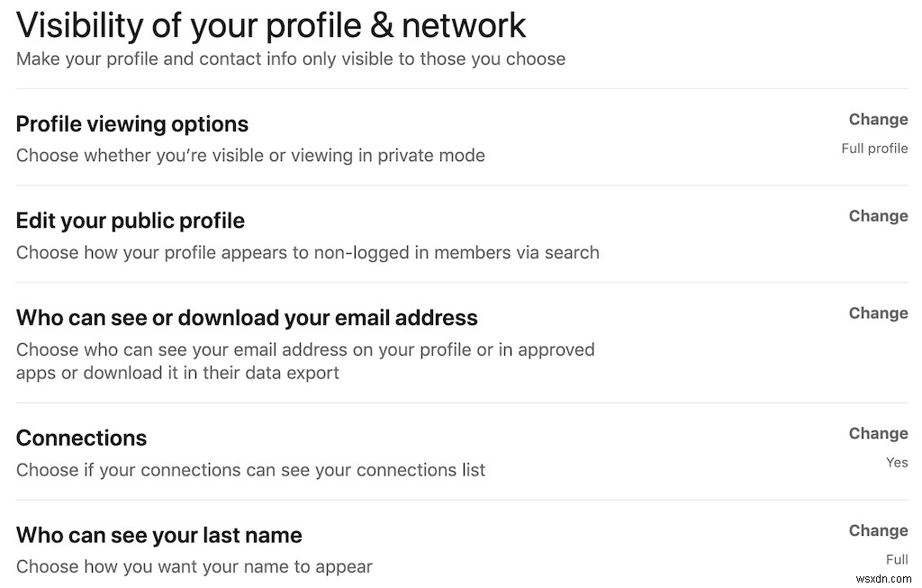
Task: Open the Edit your public profile heading
Action: 131,221
